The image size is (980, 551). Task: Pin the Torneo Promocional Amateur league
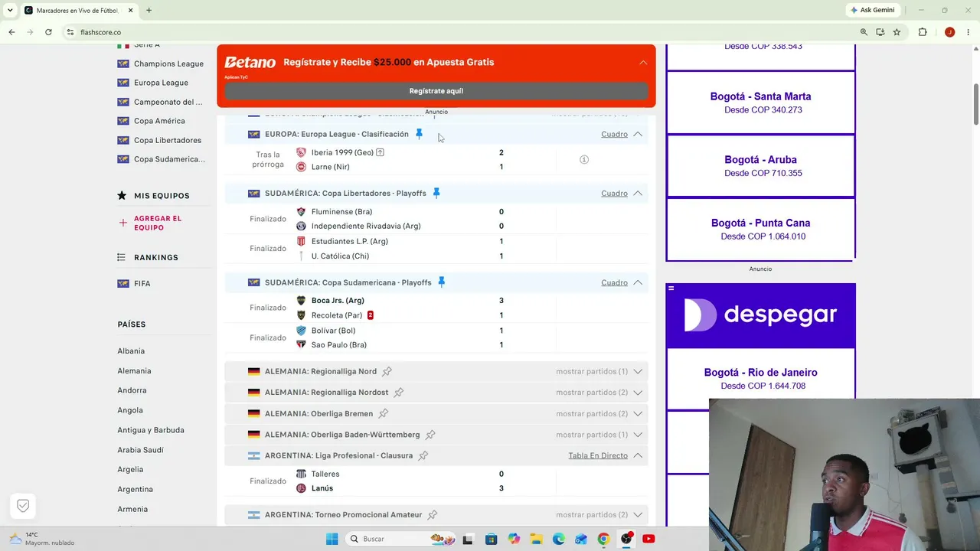click(432, 515)
